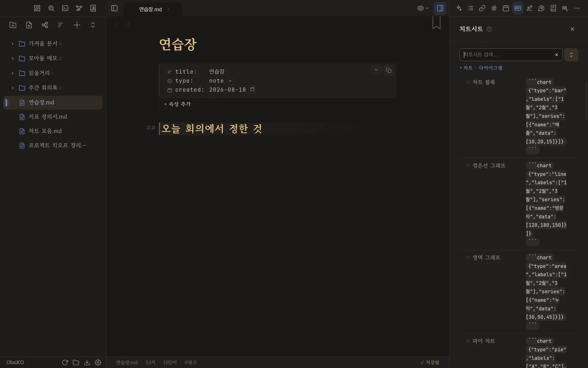The width and height of the screenshot is (588, 368).
Task: Copy the properties block with the copy icon
Action: click(388, 70)
